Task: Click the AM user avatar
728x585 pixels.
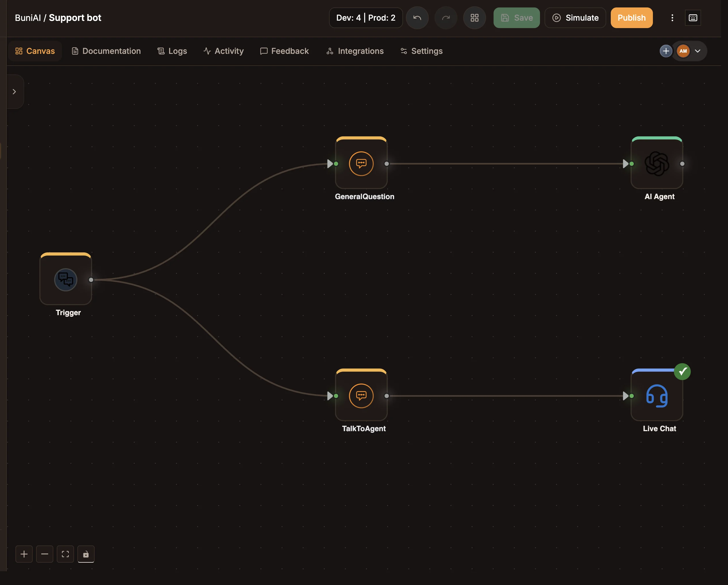Action: (x=683, y=51)
